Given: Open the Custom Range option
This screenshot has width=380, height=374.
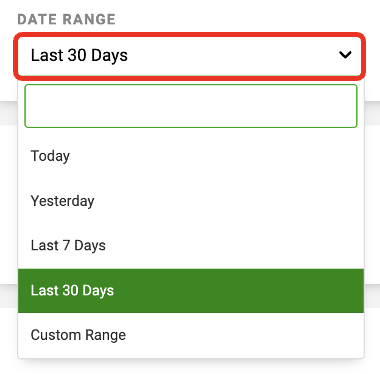Looking at the screenshot, I should pos(191,335).
